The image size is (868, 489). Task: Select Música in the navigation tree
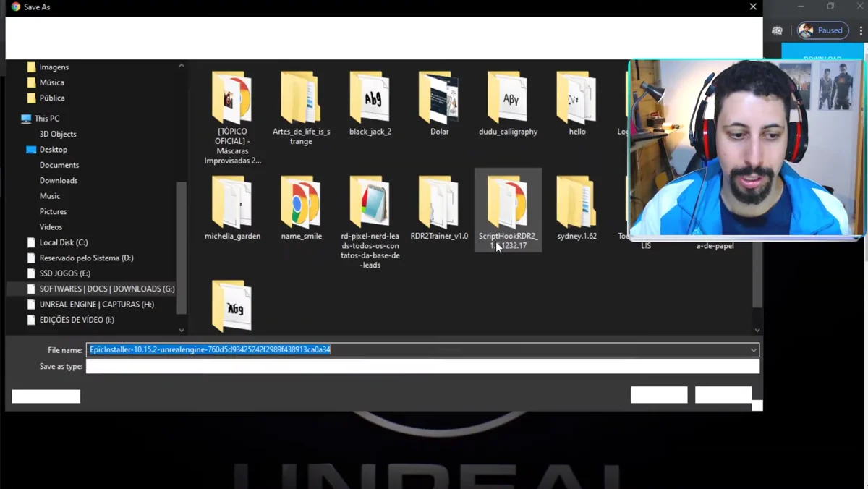click(51, 82)
